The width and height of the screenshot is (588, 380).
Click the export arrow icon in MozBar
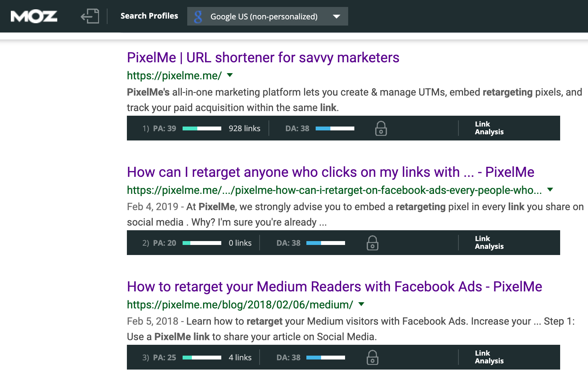90,16
